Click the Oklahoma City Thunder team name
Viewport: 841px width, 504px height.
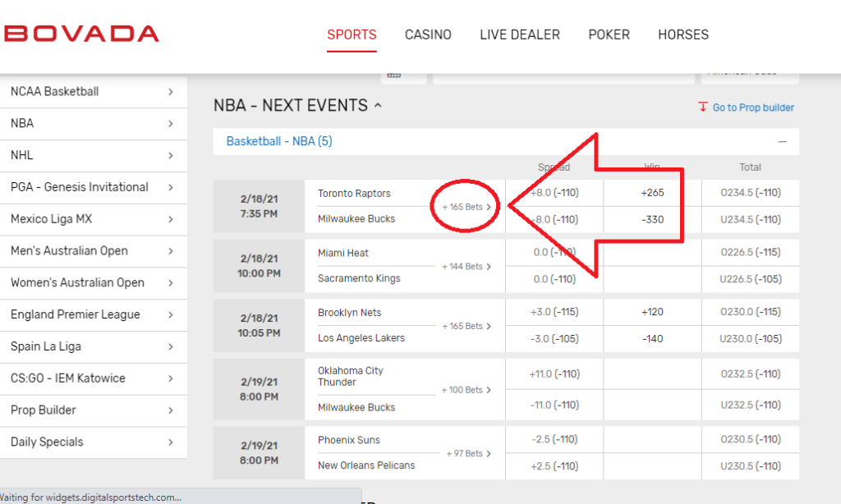[350, 377]
